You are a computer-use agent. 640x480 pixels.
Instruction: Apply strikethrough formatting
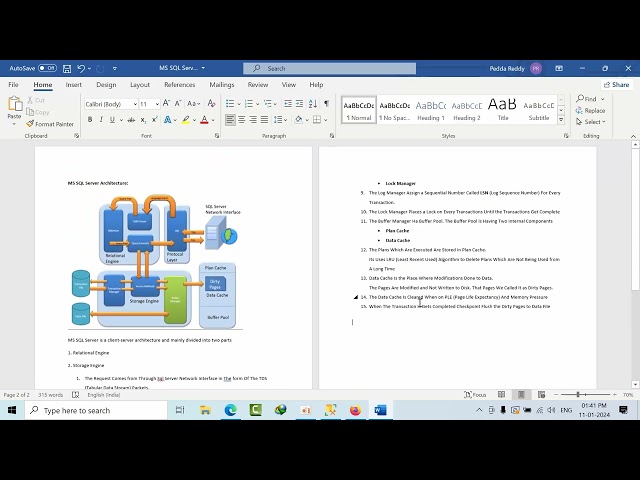(131, 120)
